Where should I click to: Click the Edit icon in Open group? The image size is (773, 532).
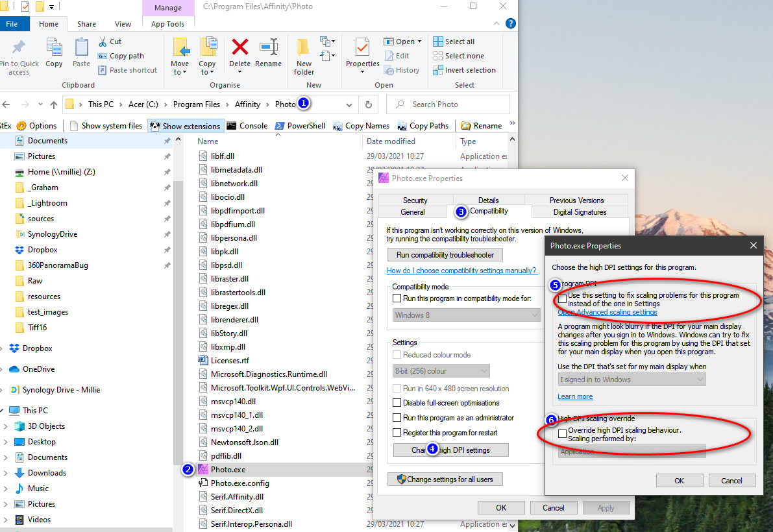click(x=389, y=56)
